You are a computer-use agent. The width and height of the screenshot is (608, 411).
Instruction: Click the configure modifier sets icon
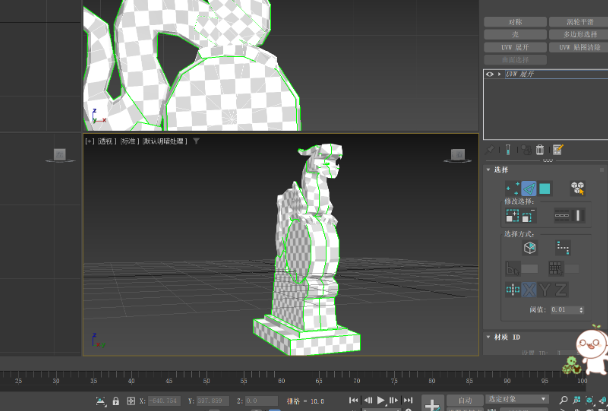coord(558,150)
